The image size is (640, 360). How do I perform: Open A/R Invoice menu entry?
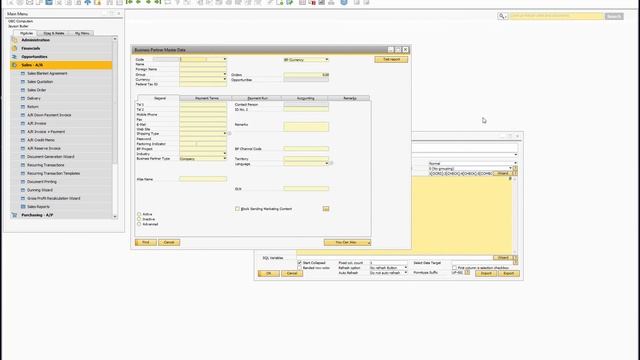click(36, 123)
